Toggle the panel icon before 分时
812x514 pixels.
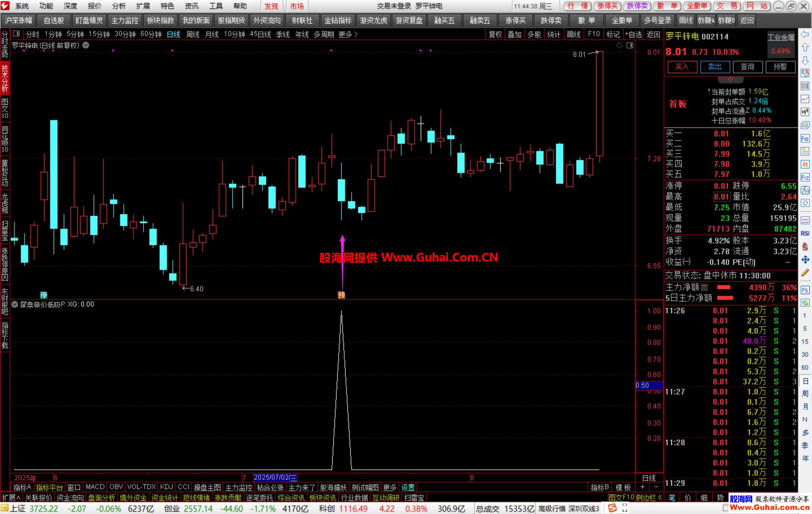[16, 34]
